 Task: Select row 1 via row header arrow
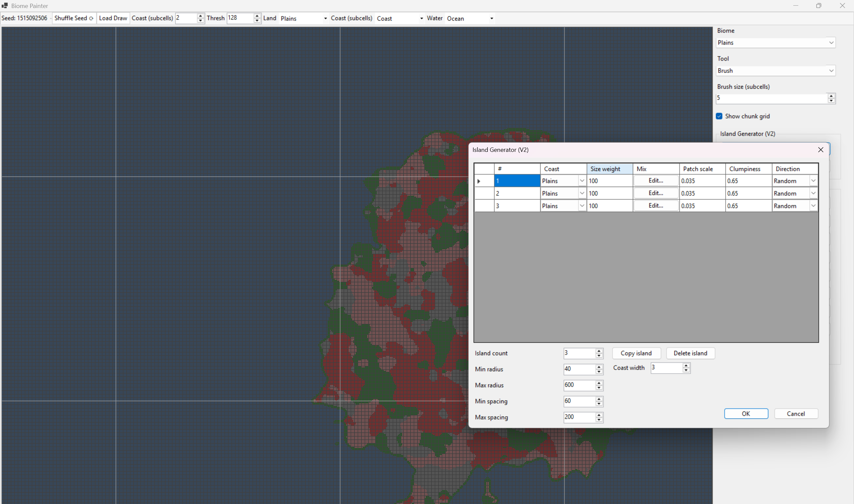click(x=479, y=181)
